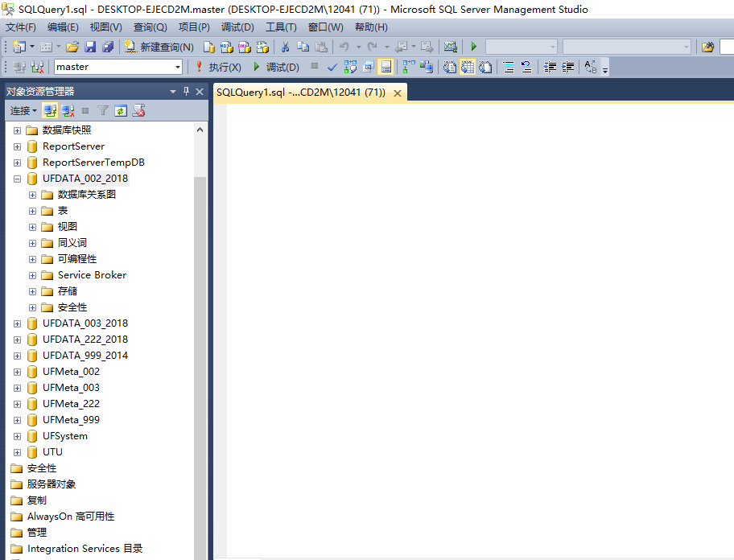This screenshot has width=734, height=560.
Task: Expand the UFSystem database node
Action: coord(18,436)
